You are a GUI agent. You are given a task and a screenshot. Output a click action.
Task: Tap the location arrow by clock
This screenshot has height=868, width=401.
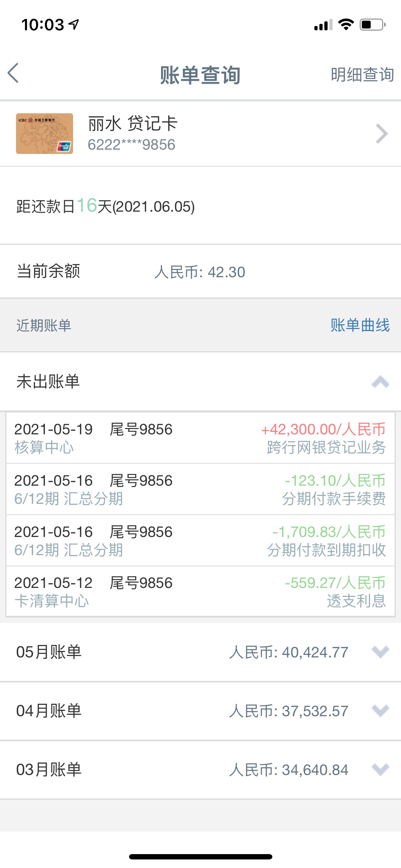tap(74, 25)
